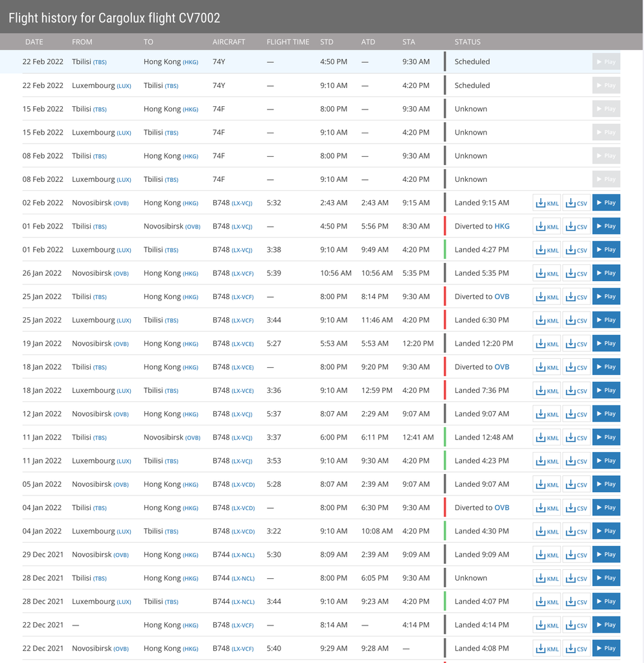The height and width of the screenshot is (663, 644).
Task: Open TBS origin link on 22 Feb Tbilisi–Hong Kong row
Action: point(100,62)
